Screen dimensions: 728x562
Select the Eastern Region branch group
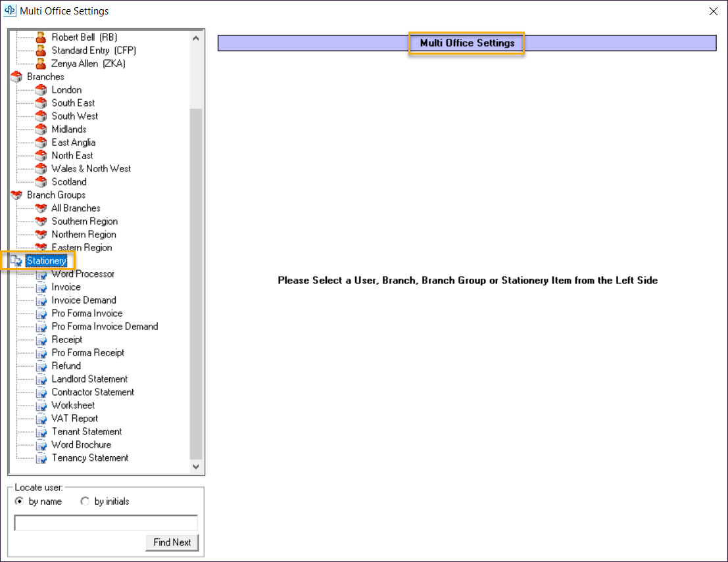[x=82, y=247]
